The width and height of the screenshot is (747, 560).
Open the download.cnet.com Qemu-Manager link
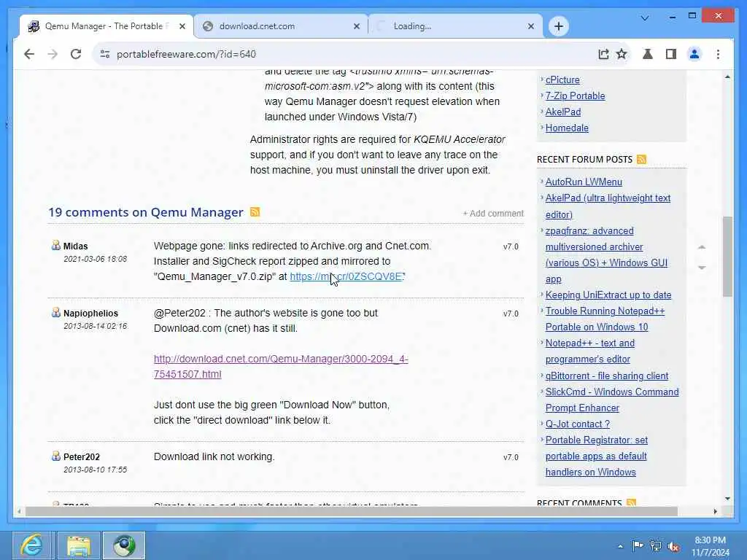coord(281,367)
